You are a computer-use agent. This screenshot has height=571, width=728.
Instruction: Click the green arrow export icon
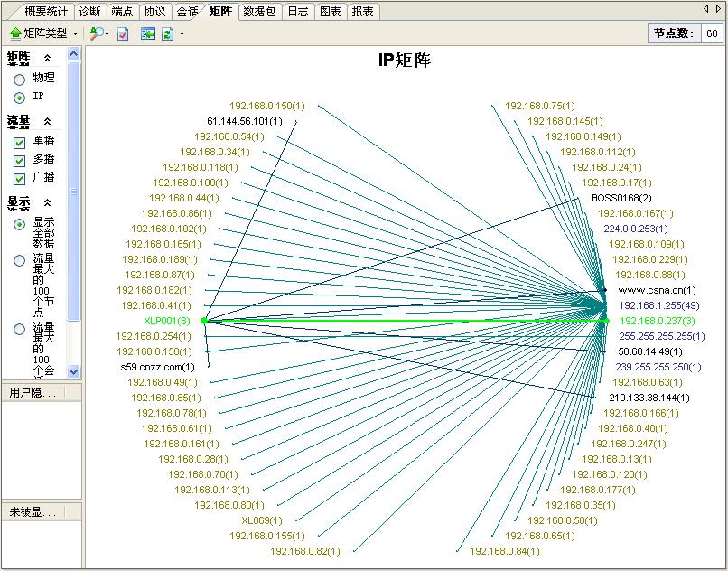[x=148, y=33]
